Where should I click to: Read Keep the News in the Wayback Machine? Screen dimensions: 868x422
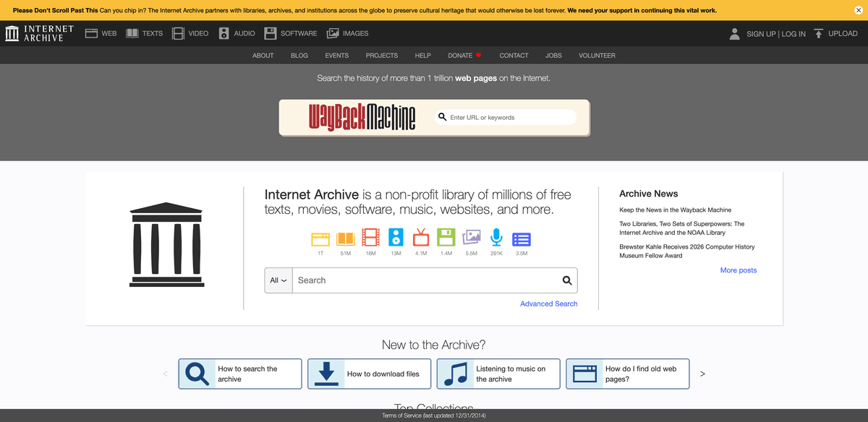point(675,210)
